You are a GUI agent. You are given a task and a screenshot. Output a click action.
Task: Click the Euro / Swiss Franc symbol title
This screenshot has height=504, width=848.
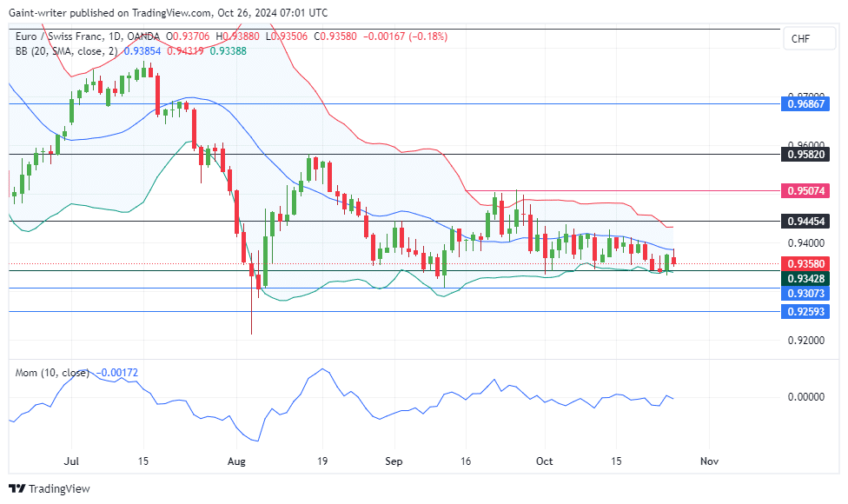pos(59,36)
